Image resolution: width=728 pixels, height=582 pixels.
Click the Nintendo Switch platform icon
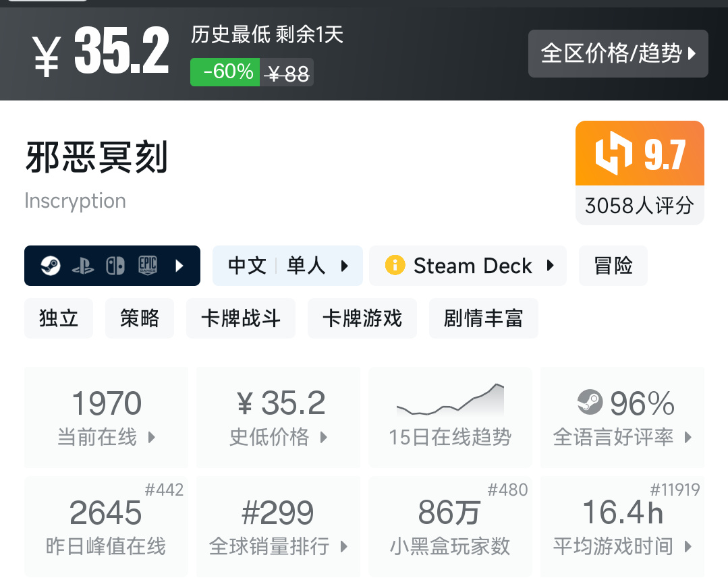(x=115, y=266)
